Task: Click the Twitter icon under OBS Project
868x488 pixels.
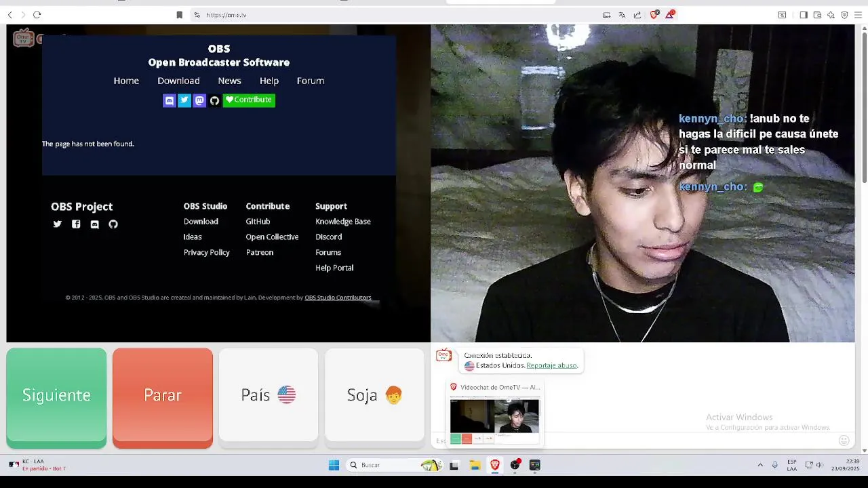Action: click(x=58, y=224)
